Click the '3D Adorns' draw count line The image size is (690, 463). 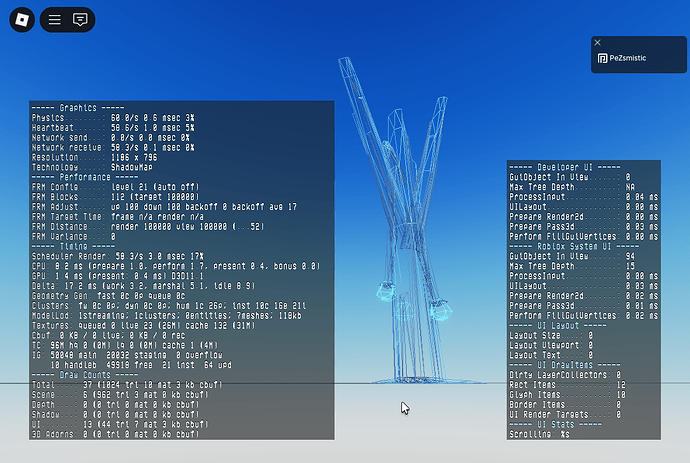pyautogui.click(x=115, y=434)
